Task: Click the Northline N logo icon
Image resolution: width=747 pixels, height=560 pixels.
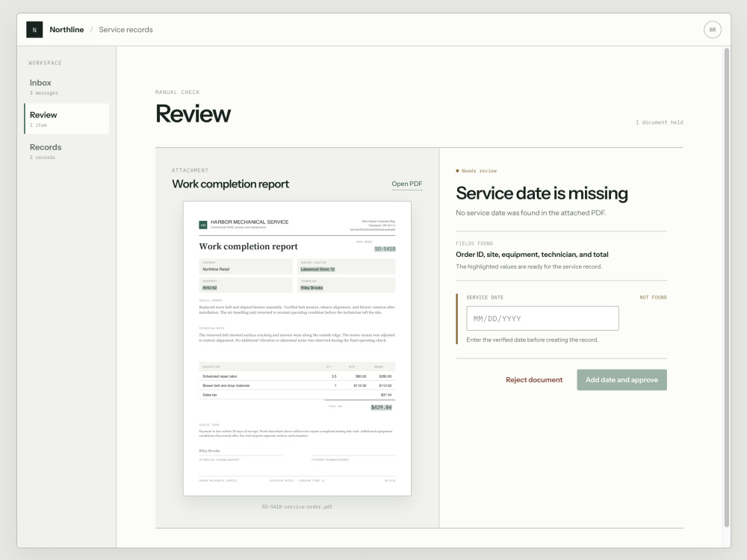Action: (34, 30)
